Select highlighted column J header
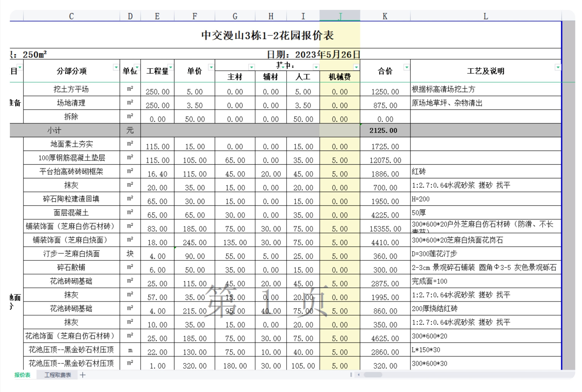582x392 pixels. (340, 16)
